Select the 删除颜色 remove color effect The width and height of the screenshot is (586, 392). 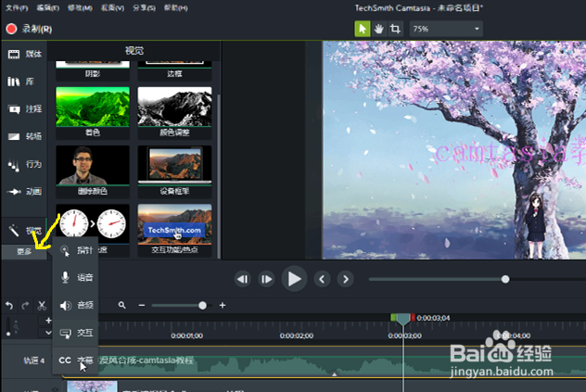pos(93,171)
